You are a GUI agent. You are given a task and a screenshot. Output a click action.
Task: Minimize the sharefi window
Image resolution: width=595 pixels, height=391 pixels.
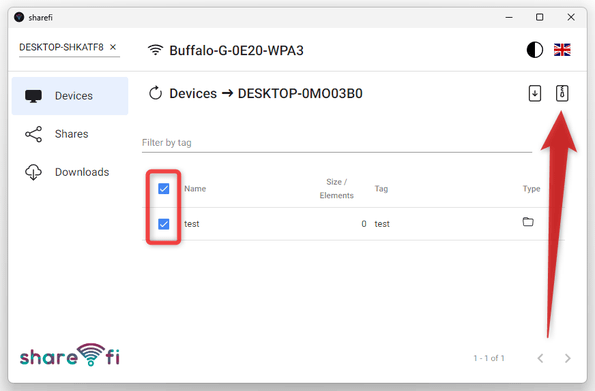click(x=509, y=17)
